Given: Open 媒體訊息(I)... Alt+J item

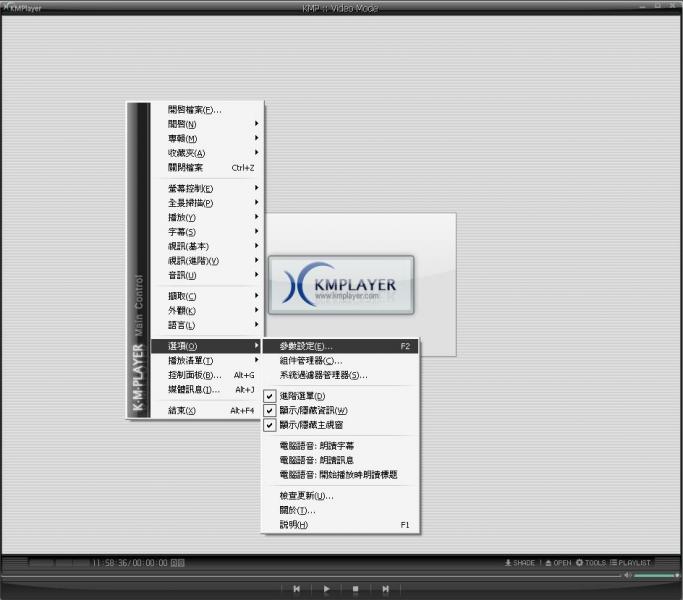Looking at the screenshot, I should pos(206,389).
